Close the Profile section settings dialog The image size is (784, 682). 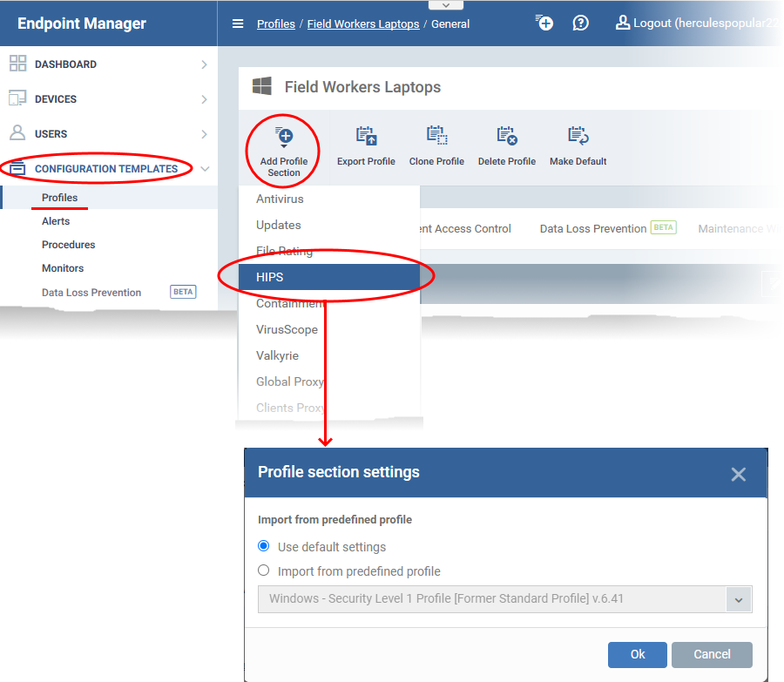(739, 474)
